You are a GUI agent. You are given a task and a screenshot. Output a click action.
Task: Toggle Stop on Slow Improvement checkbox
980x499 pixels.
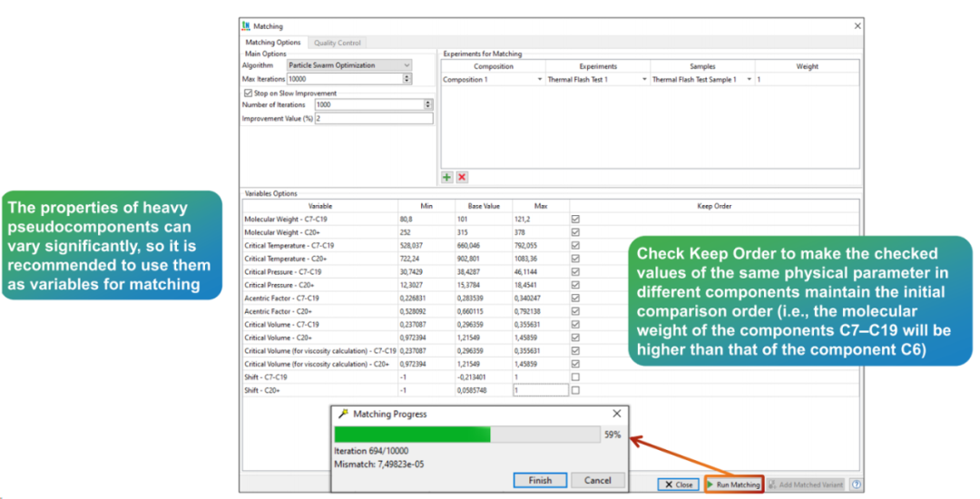coord(248,93)
